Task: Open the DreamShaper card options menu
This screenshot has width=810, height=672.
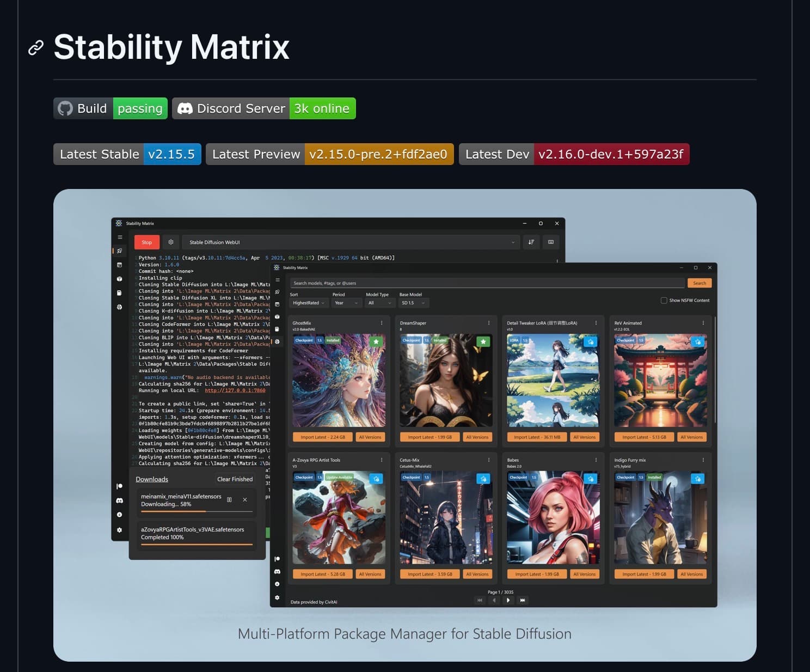Action: coord(488,322)
